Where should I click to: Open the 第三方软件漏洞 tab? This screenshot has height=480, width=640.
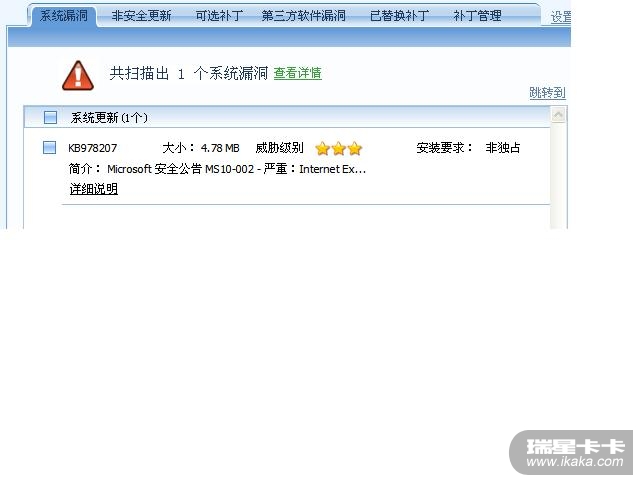(304, 16)
